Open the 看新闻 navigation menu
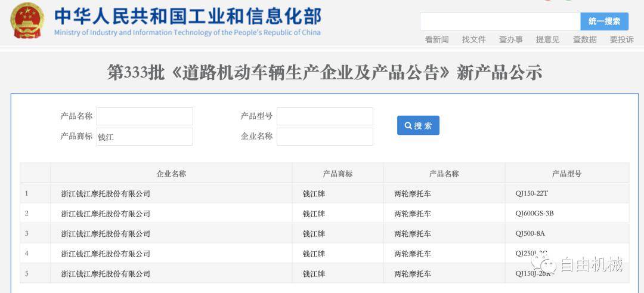The height and width of the screenshot is (293, 644). point(436,39)
